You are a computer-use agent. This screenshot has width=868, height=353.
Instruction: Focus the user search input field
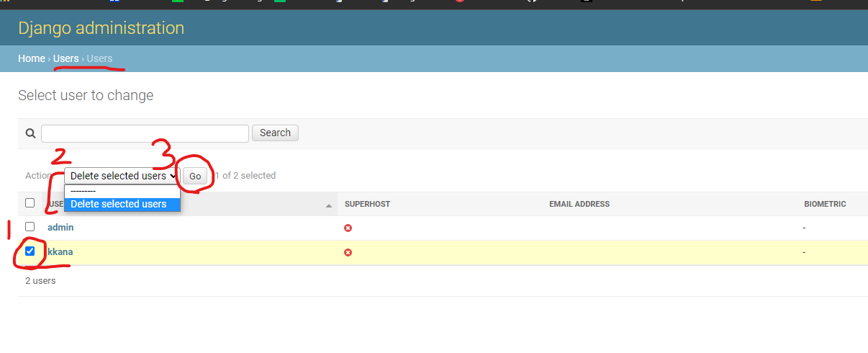(145, 133)
